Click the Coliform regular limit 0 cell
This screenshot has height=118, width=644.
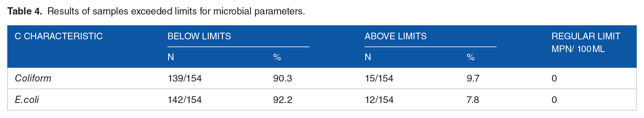click(554, 78)
